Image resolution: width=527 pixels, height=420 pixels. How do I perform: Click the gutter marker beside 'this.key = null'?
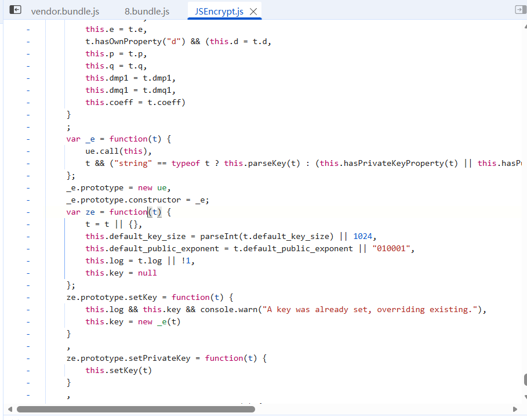coord(28,273)
